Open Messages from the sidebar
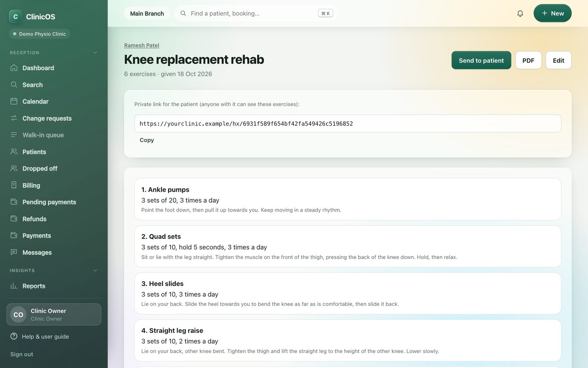 (54, 252)
